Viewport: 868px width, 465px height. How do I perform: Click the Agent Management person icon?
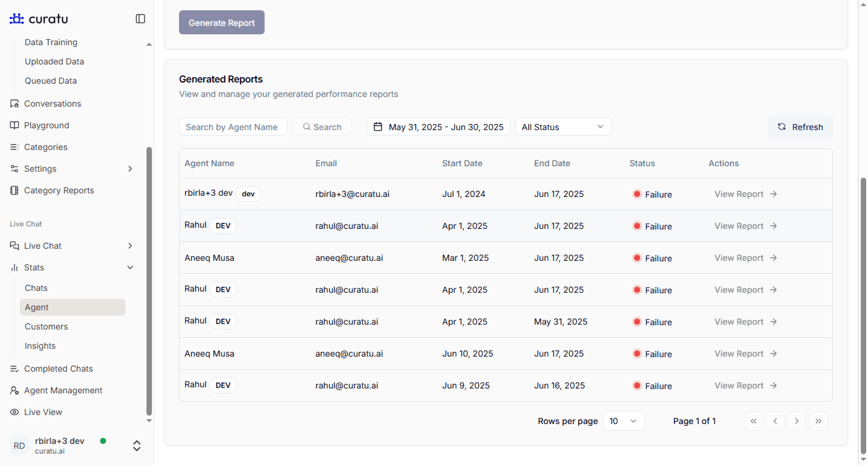[14, 390]
